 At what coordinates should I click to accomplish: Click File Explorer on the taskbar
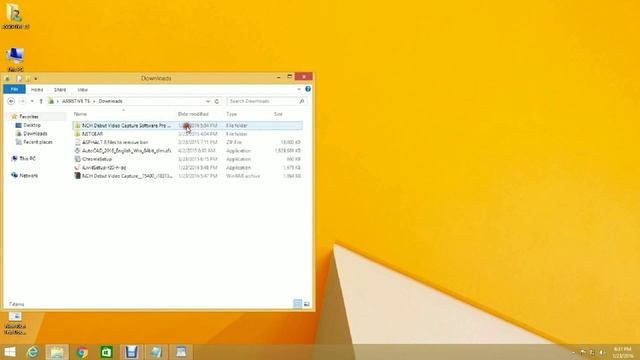[57, 352]
